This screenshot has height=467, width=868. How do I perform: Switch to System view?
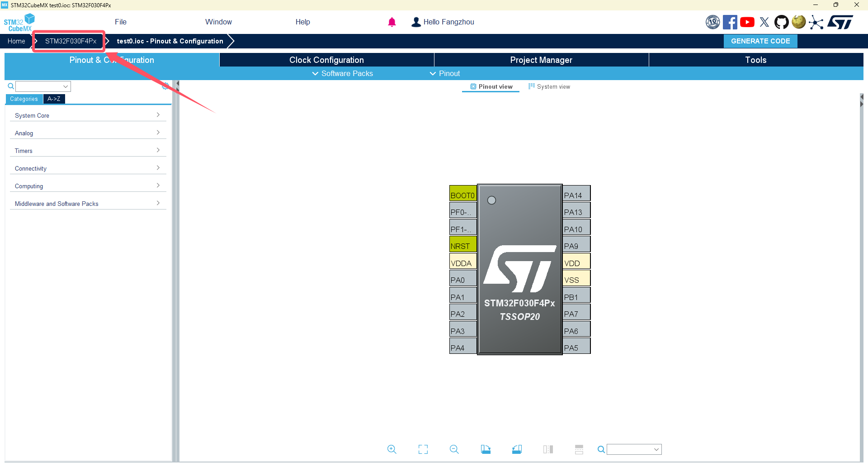549,86
